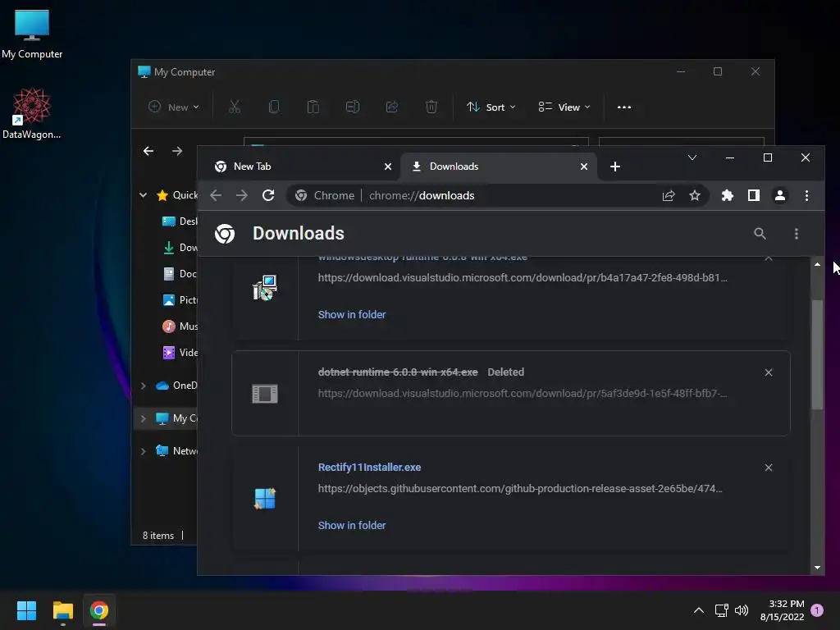Close the New Tab tab
840x630 pixels.
point(388,167)
